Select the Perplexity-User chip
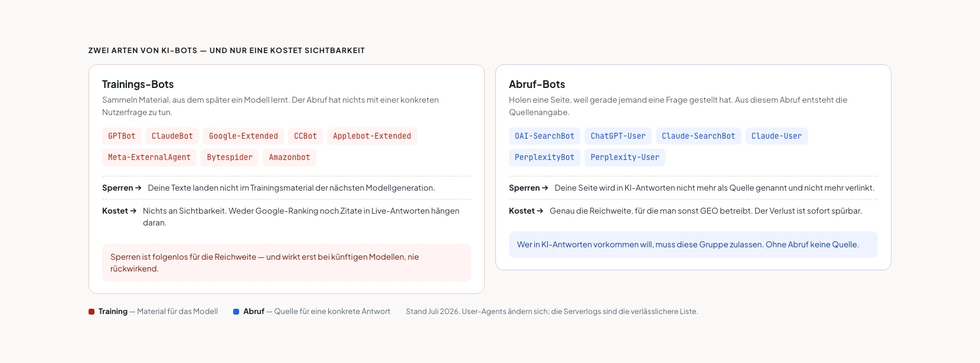Screen dimensions: 980x363 coord(625,157)
